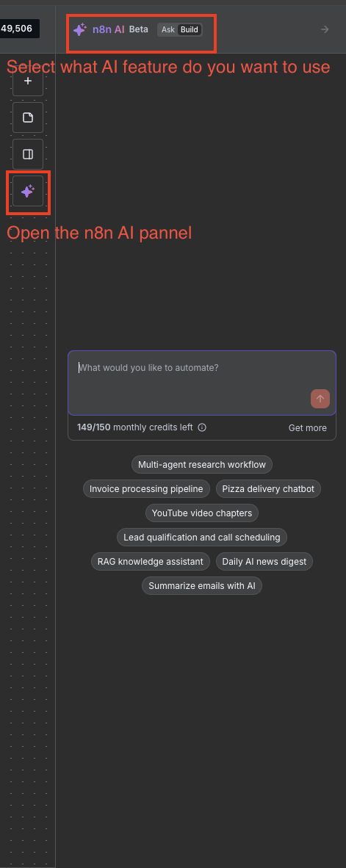Select the Summarize emails with AI suggestion

tap(202, 586)
